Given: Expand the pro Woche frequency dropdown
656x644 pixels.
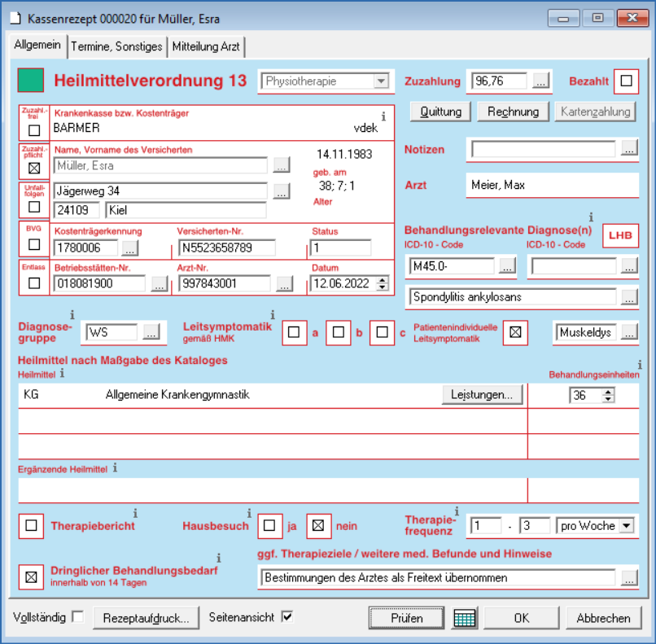Looking at the screenshot, I should [625, 526].
